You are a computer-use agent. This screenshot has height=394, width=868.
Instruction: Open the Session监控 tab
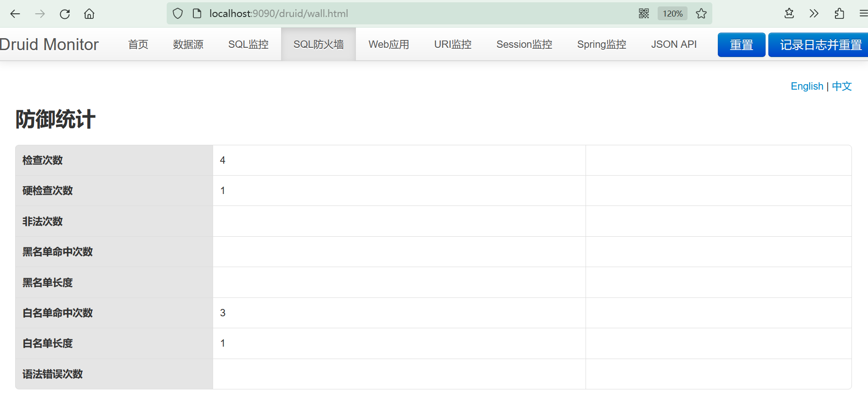pyautogui.click(x=524, y=44)
